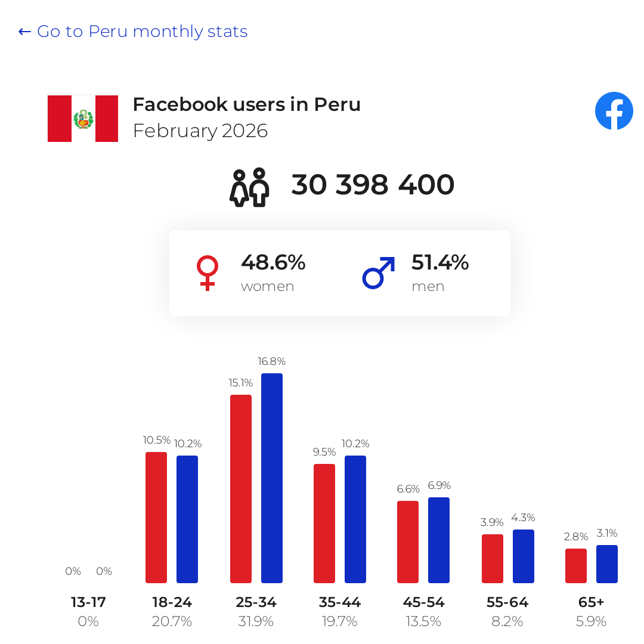644x644 pixels.
Task: Select the blue 16.8% bar for 25-34
Action: click(x=272, y=478)
